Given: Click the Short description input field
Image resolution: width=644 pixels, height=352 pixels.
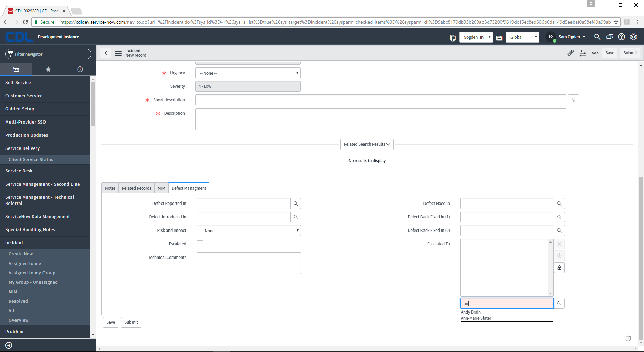Looking at the screenshot, I should tap(380, 100).
